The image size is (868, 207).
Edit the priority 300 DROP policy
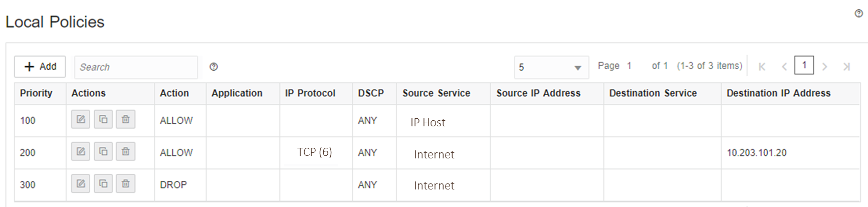coord(81,184)
